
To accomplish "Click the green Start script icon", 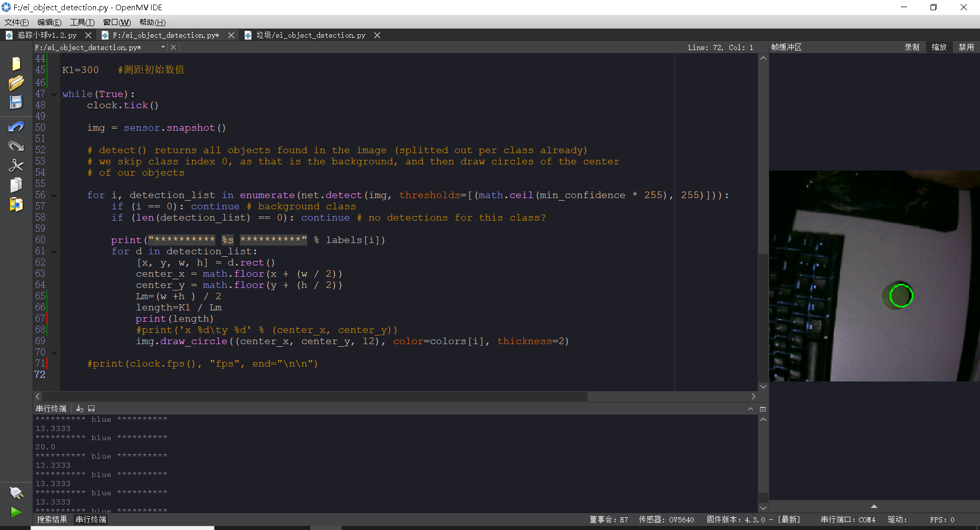I will point(16,512).
